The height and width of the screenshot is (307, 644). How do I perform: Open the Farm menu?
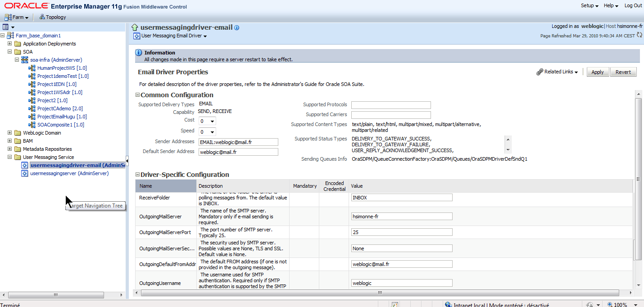[x=16, y=17]
